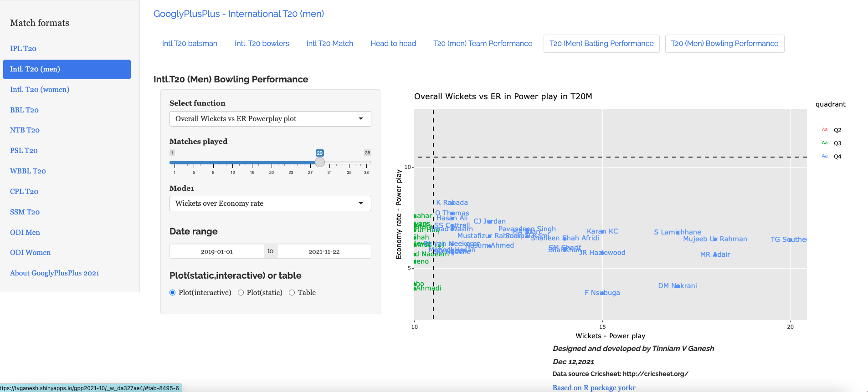The image size is (868, 392).
Task: Open the Head to head tab
Action: [393, 44]
